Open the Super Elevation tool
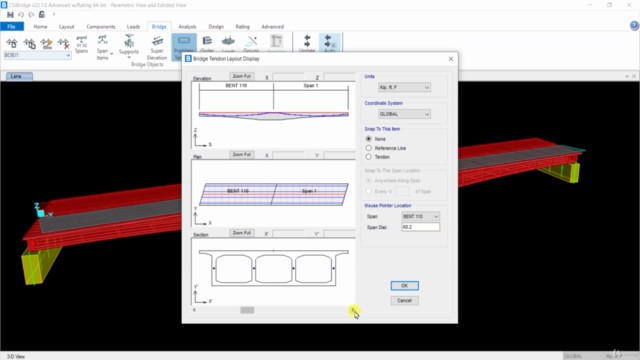 (x=157, y=47)
